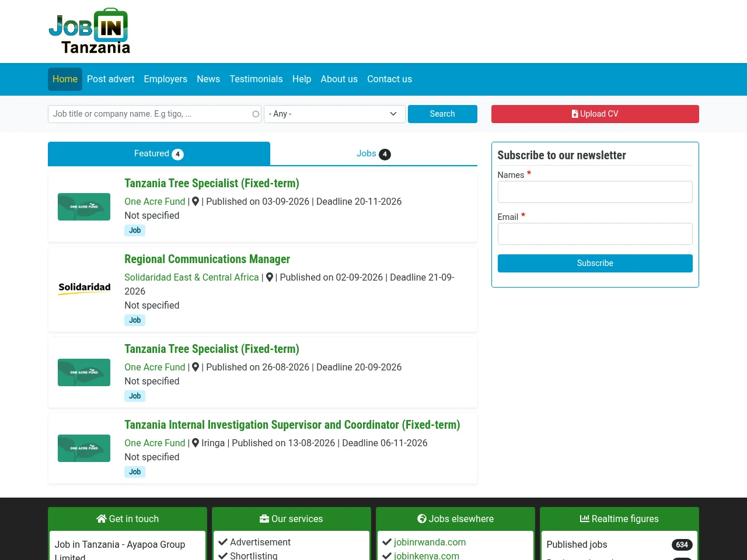Open the Employers menu item
747x560 pixels.
point(165,79)
